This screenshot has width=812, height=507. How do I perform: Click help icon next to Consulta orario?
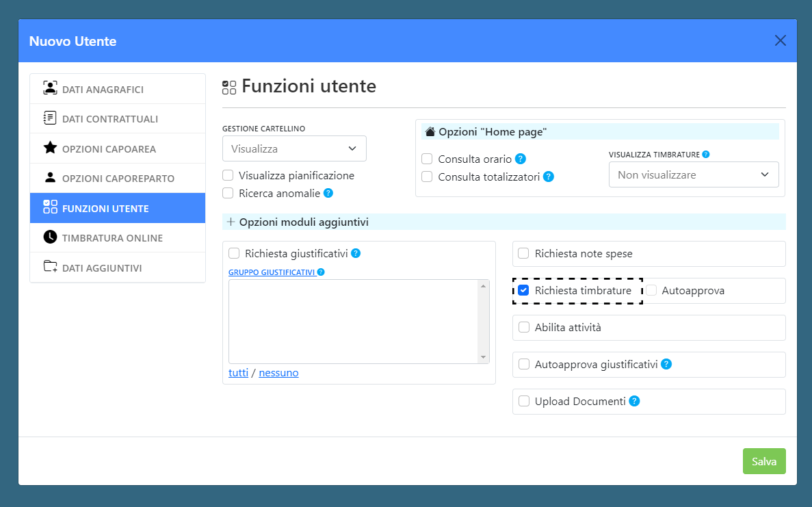tap(520, 159)
